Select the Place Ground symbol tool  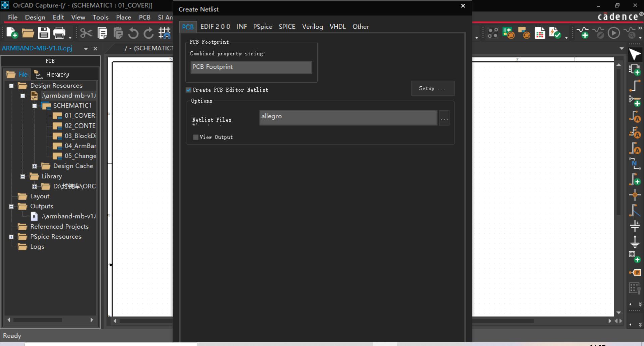[635, 242]
